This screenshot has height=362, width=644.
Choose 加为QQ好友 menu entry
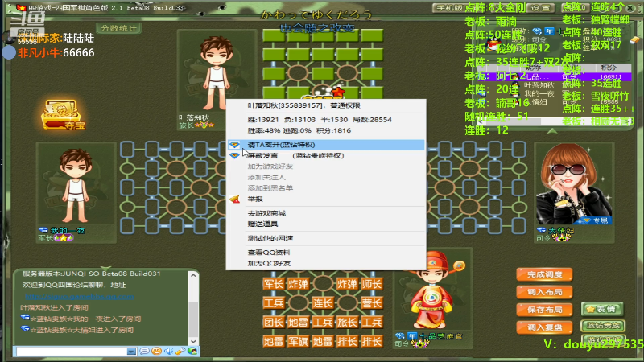pyautogui.click(x=326, y=263)
